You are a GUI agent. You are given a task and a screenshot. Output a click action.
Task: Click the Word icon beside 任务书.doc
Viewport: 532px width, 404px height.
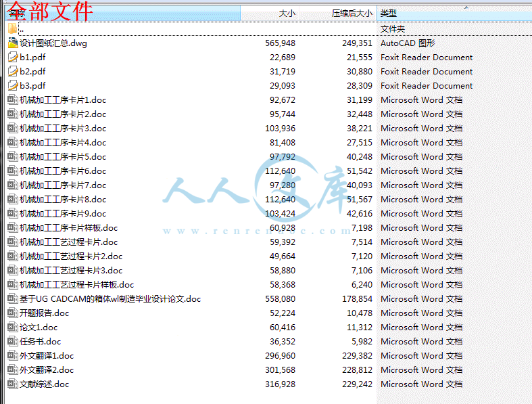point(12,342)
